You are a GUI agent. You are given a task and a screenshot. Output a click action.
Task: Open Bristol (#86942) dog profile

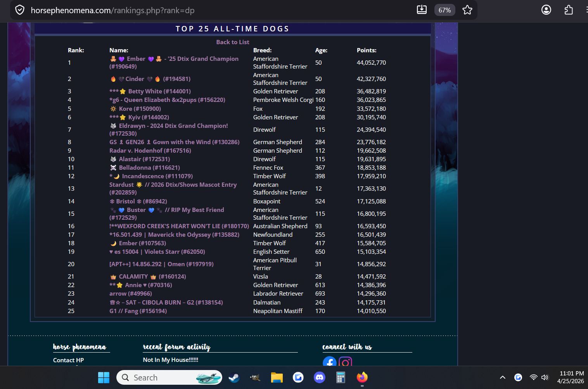click(x=138, y=201)
